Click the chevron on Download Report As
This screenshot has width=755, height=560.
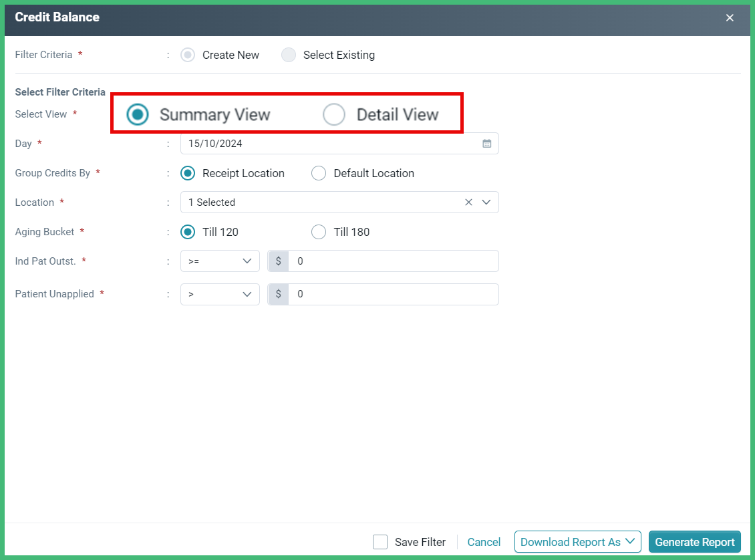pyautogui.click(x=630, y=542)
